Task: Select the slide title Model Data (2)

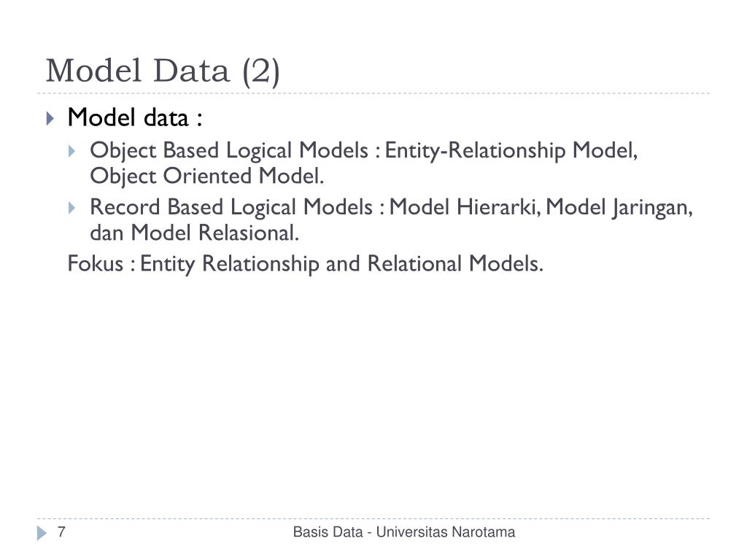Action: [163, 71]
